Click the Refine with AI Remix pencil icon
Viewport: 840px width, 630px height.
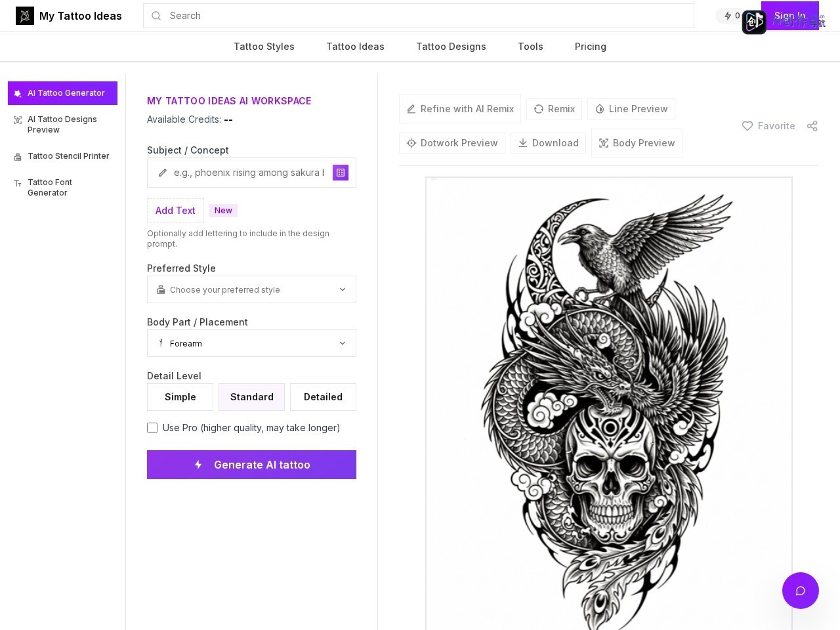point(411,109)
